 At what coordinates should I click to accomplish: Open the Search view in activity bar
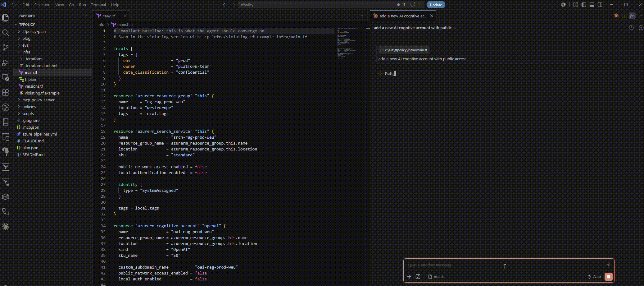pyautogui.click(x=5, y=33)
